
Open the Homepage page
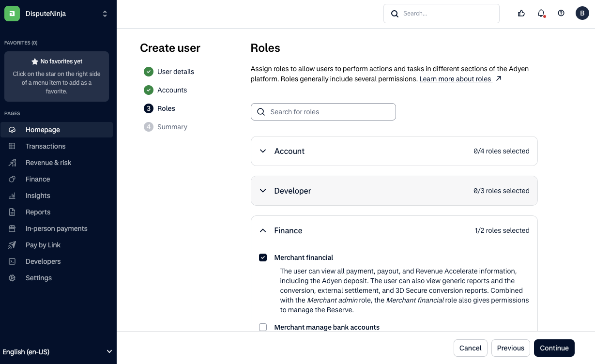click(57, 130)
